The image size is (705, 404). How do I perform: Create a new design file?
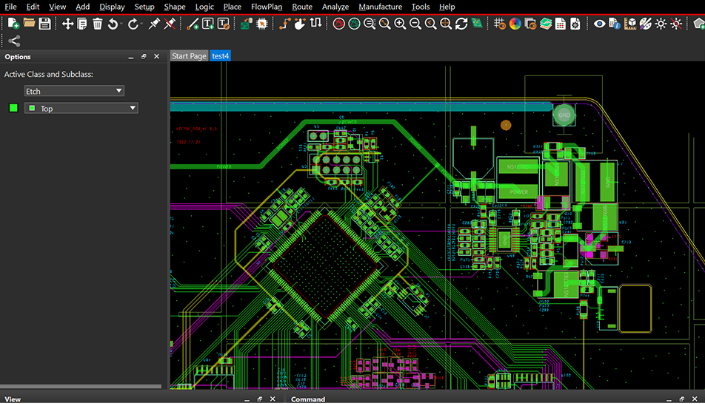coord(13,23)
